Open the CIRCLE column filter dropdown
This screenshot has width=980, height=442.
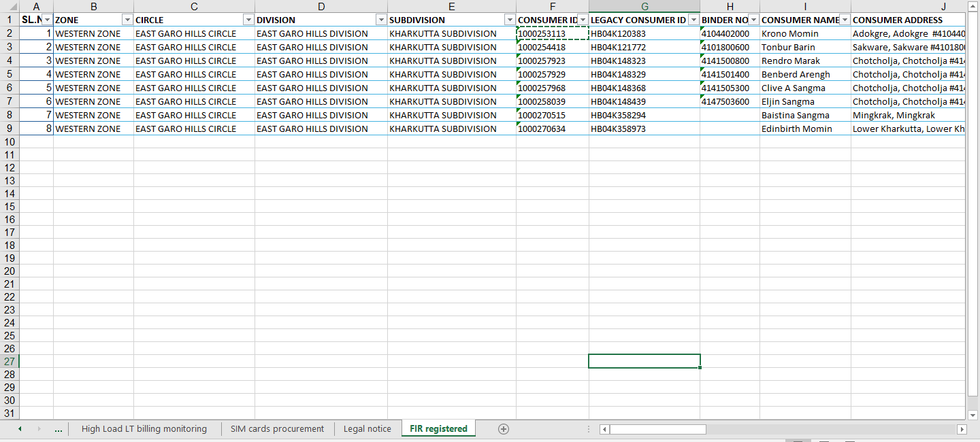coord(248,20)
